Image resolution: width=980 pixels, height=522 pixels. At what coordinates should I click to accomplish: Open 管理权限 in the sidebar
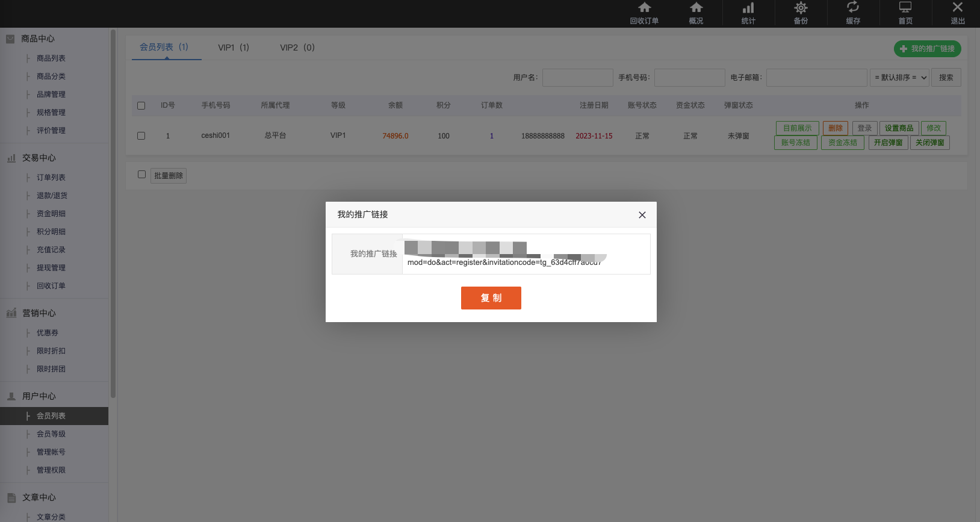(51, 470)
